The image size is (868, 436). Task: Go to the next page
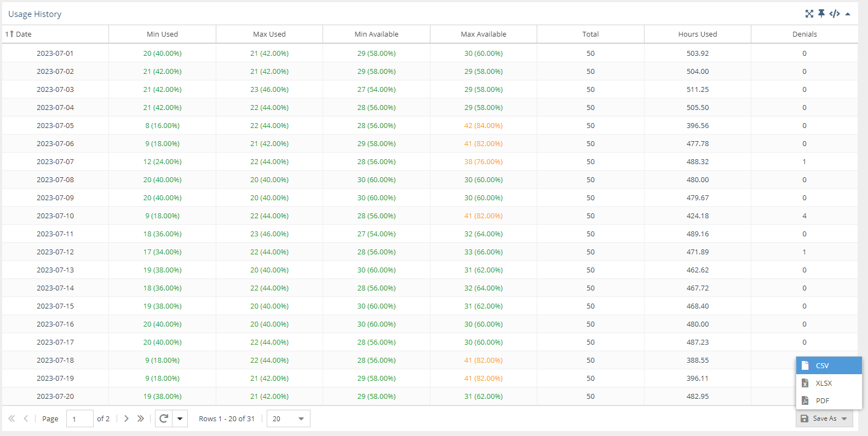[127, 418]
